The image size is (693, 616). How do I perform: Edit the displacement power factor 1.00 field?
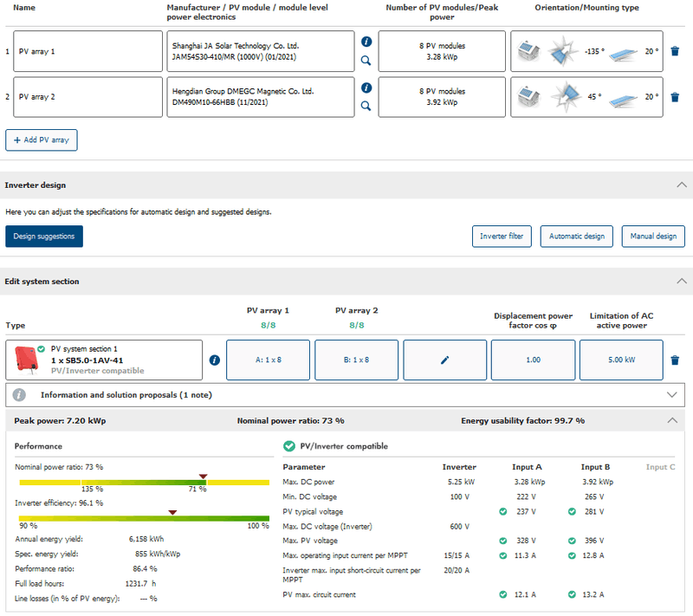point(533,360)
